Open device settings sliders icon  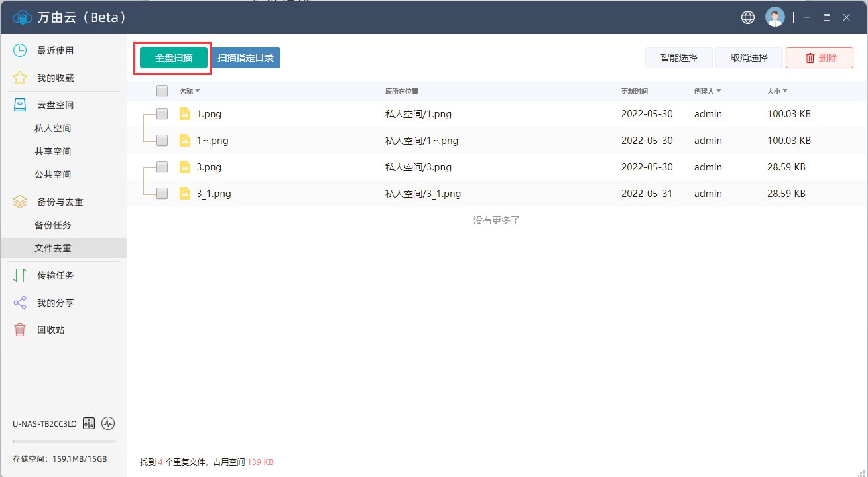[90, 423]
